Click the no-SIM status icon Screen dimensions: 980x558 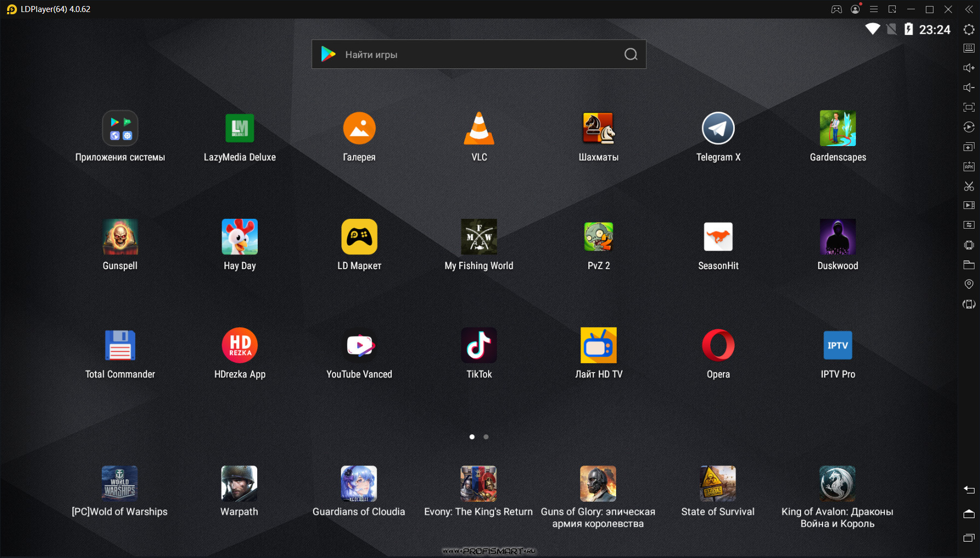click(891, 29)
